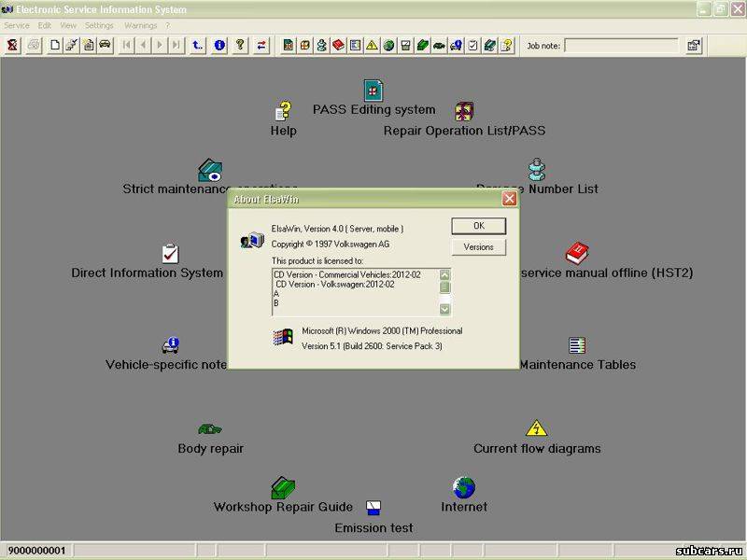Click the small green car body repair toolbar icon
This screenshot has width=747, height=560.
coord(439,45)
